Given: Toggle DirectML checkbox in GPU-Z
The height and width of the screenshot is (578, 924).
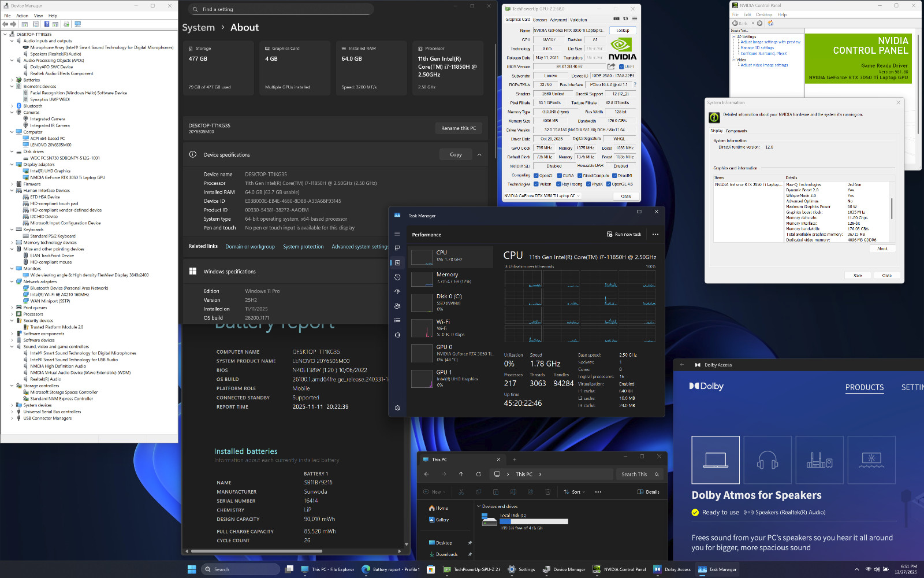Looking at the screenshot, I should coord(614,175).
